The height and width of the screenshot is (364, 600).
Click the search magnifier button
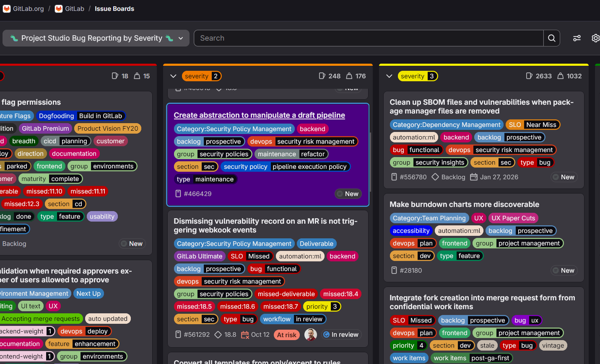[x=552, y=38]
